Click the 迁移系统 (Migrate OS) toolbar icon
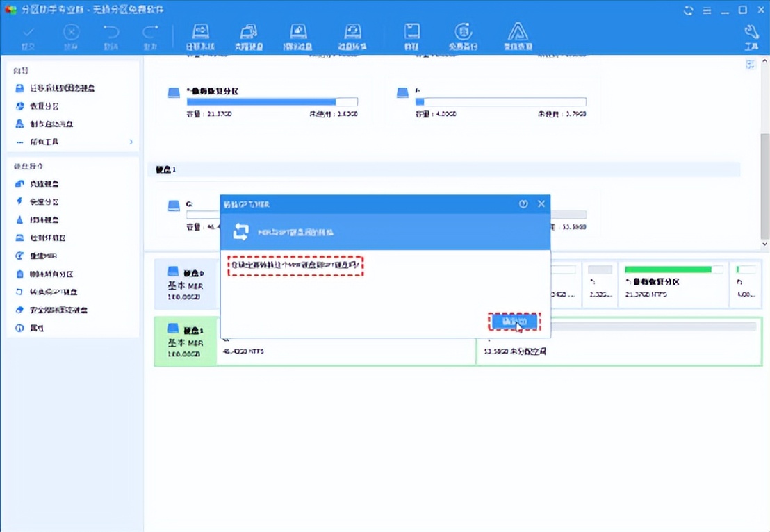 coord(200,36)
